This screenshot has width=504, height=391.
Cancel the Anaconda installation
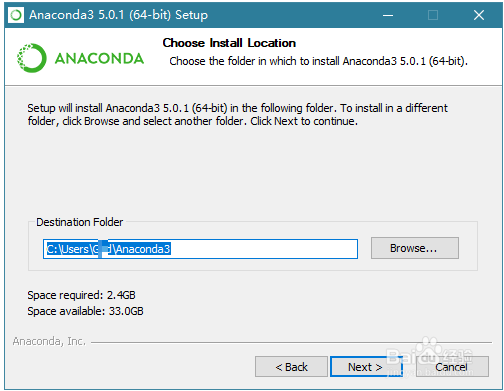(x=452, y=367)
